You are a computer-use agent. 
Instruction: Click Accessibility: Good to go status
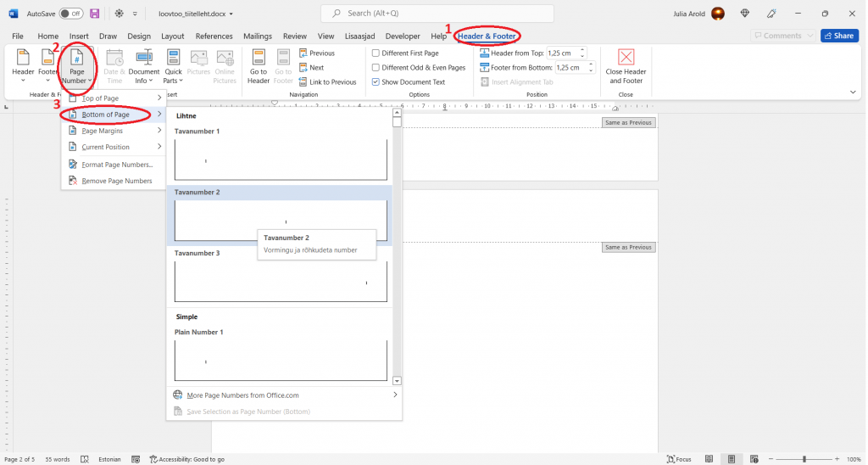(x=187, y=459)
